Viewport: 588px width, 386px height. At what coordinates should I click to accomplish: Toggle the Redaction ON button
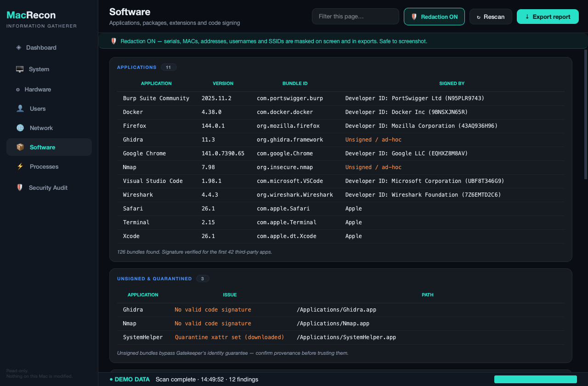pos(434,17)
